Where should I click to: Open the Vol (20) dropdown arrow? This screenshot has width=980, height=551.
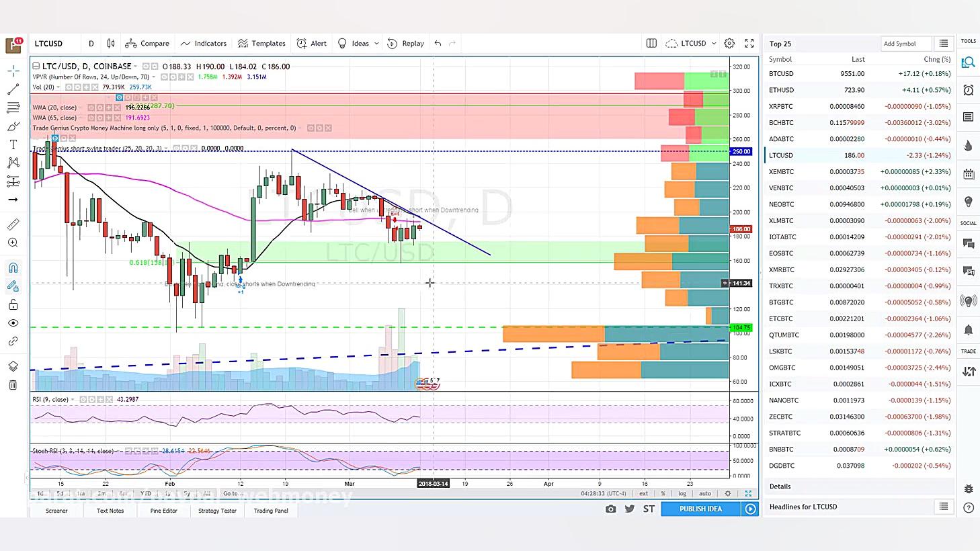pyautogui.click(x=59, y=87)
